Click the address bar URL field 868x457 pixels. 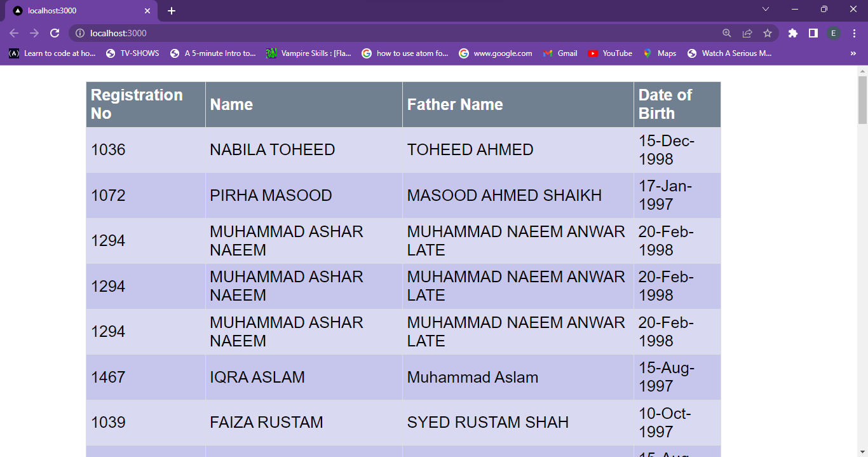[381, 33]
